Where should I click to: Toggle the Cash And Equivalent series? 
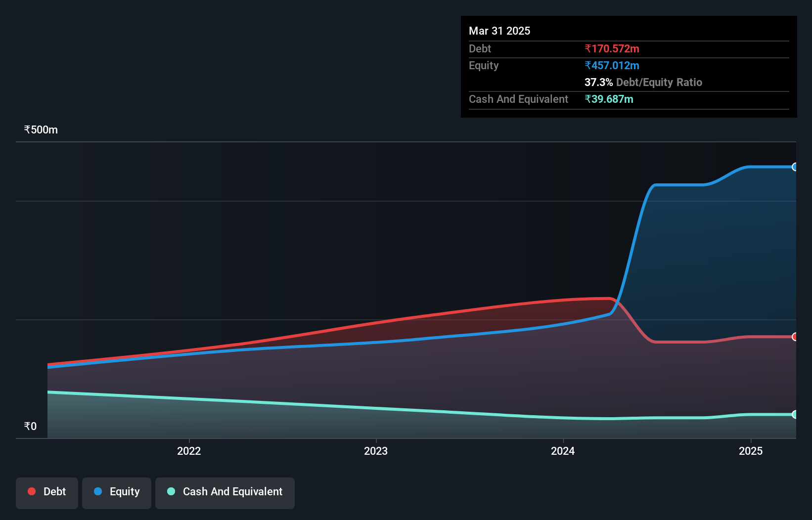225,492
